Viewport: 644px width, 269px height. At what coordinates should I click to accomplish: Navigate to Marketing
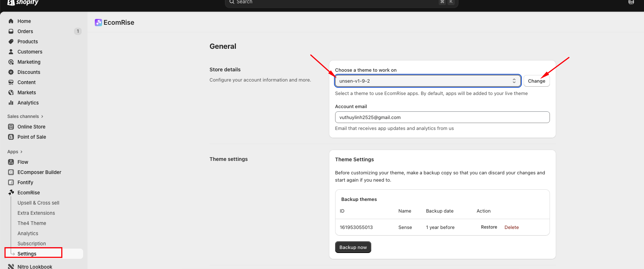click(29, 62)
